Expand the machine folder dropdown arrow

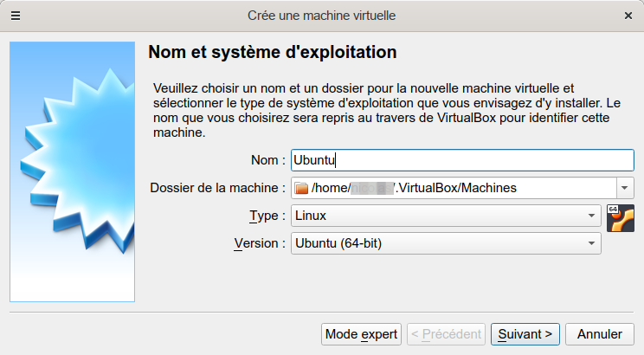(625, 187)
